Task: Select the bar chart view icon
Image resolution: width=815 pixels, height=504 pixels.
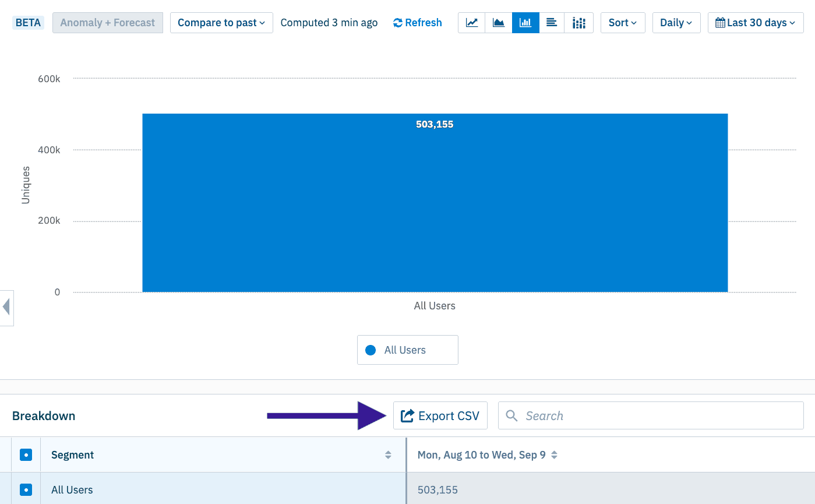Action: point(525,23)
